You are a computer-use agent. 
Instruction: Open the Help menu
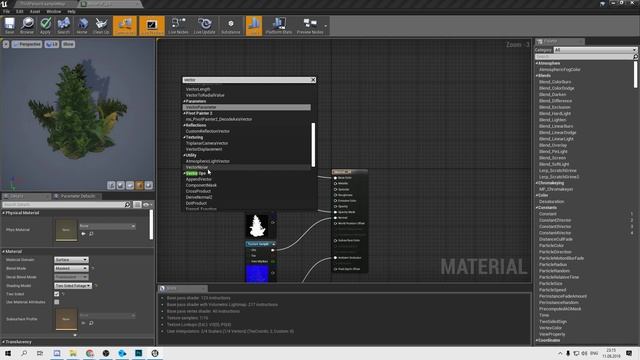tap(71, 11)
